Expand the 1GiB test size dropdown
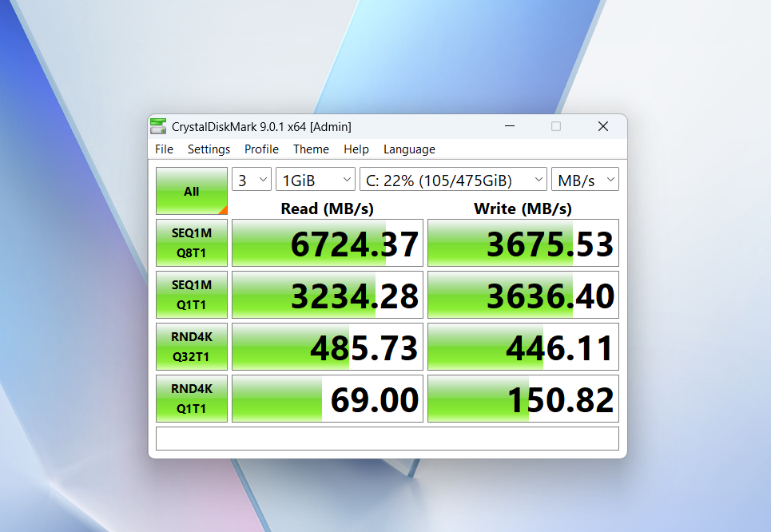Screen dimensions: 771x532 pyautogui.click(x=316, y=180)
